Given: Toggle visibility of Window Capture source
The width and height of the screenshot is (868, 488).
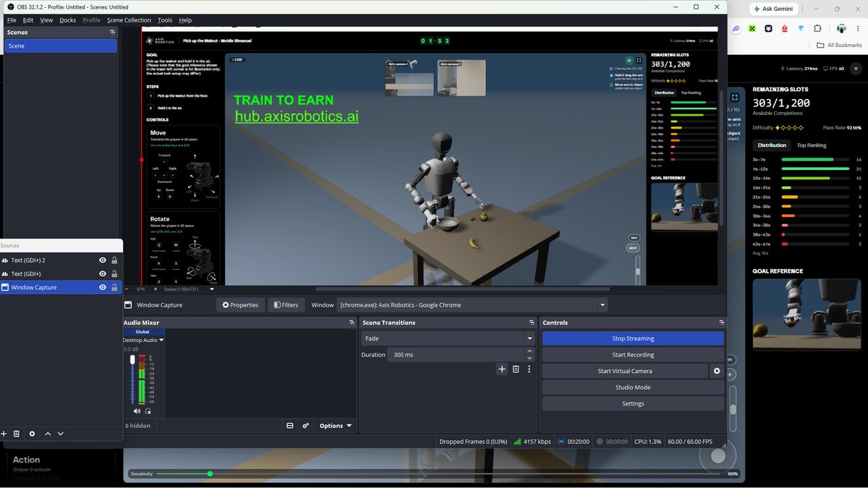Looking at the screenshot, I should coord(103,287).
